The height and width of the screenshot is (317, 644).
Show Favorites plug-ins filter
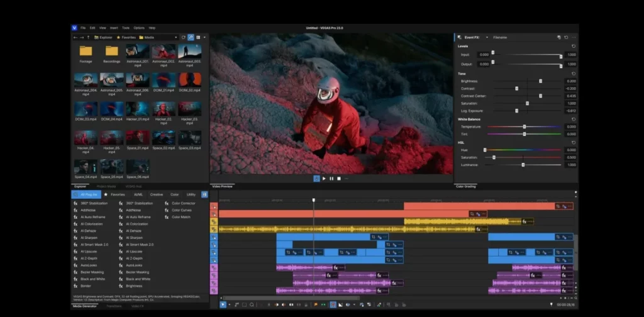coord(114,194)
